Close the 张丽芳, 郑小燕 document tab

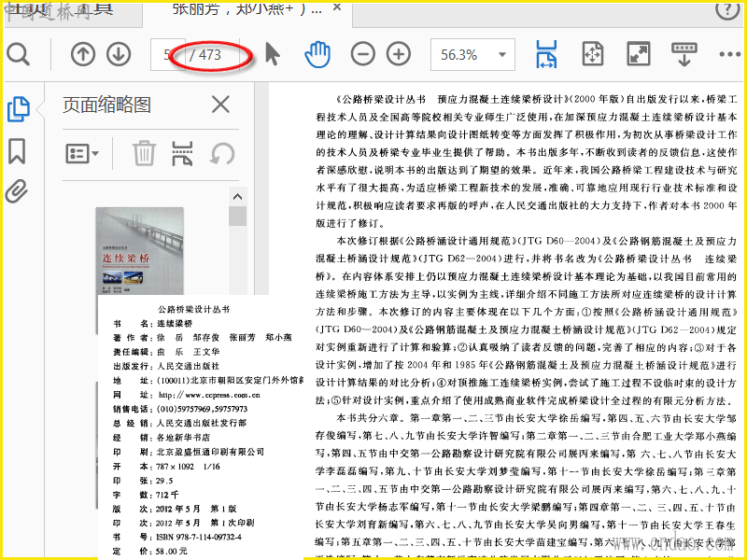click(x=337, y=7)
